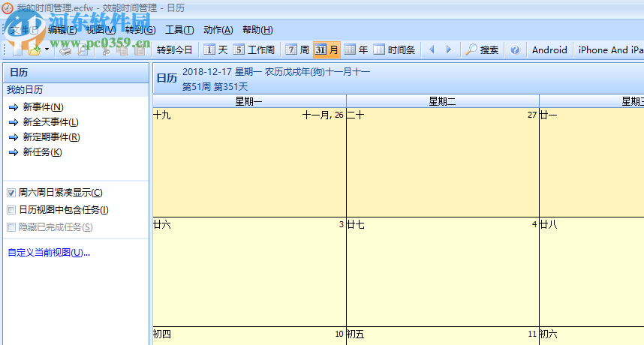Go to previous period with left arrow

432,49
